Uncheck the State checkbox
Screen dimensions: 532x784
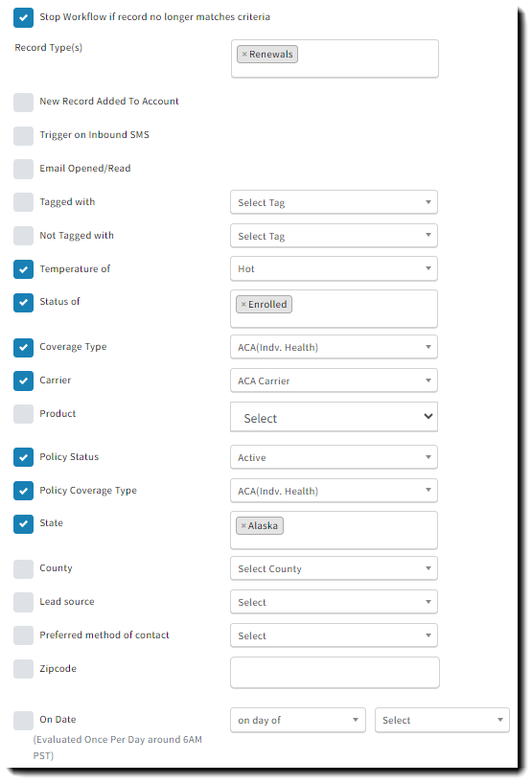tap(24, 524)
